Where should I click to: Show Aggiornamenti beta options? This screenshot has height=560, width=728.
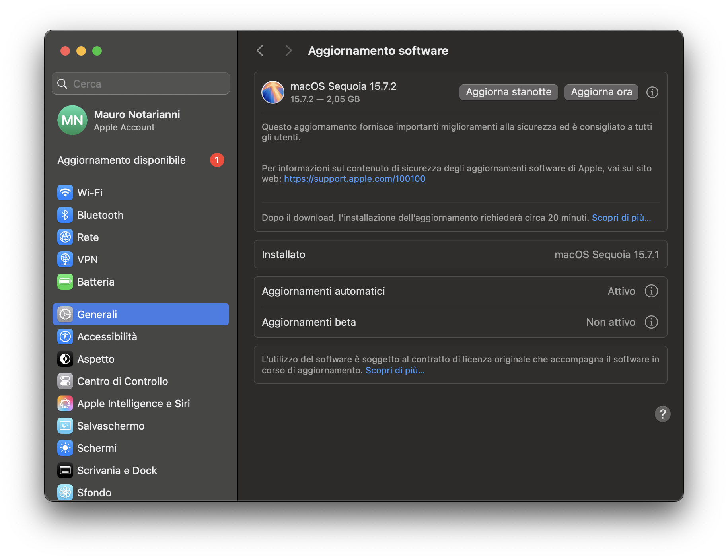coord(651,322)
